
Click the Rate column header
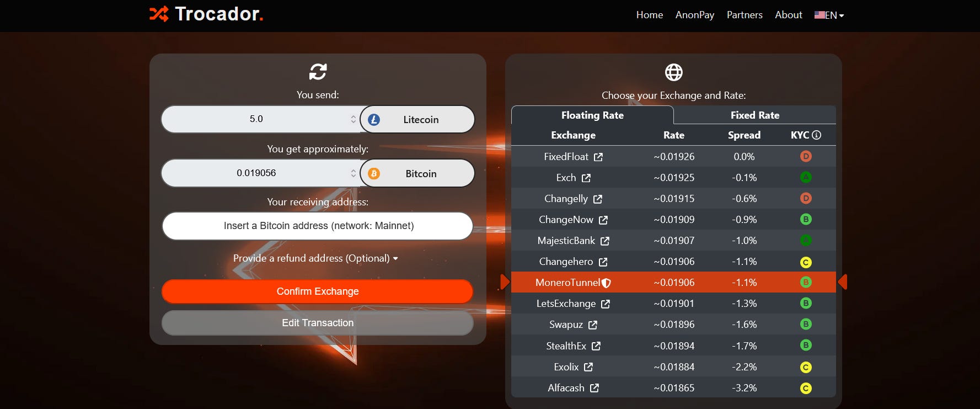click(673, 135)
